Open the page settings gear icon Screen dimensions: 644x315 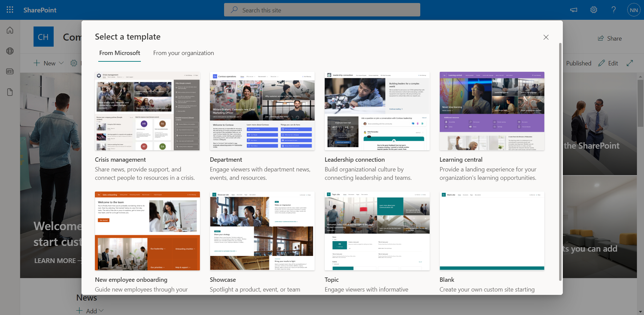[x=74, y=63]
